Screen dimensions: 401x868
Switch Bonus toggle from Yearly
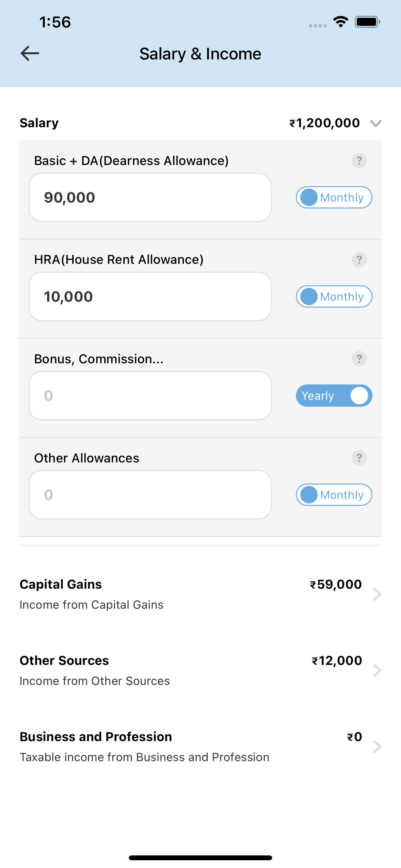(334, 396)
